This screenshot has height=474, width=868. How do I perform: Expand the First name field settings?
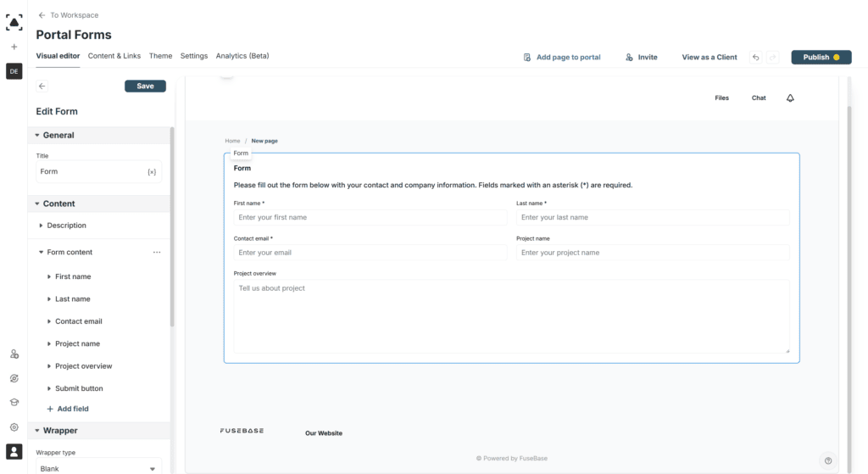[x=49, y=277]
